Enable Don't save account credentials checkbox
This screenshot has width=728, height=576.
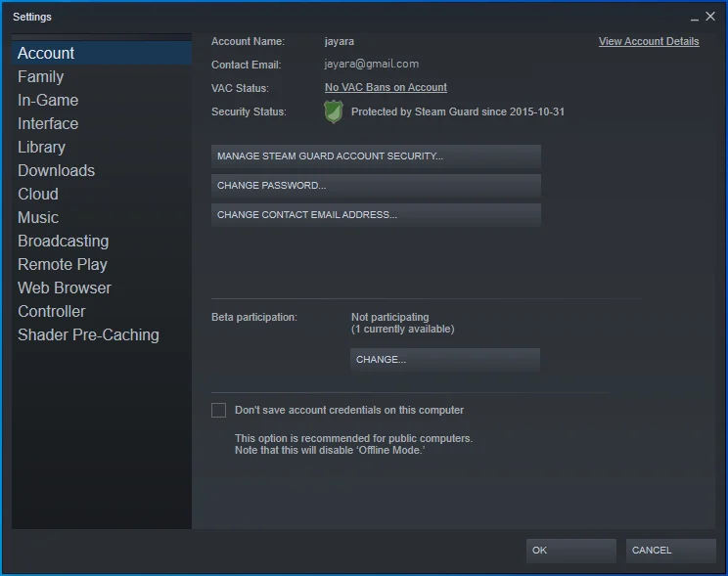tap(218, 411)
